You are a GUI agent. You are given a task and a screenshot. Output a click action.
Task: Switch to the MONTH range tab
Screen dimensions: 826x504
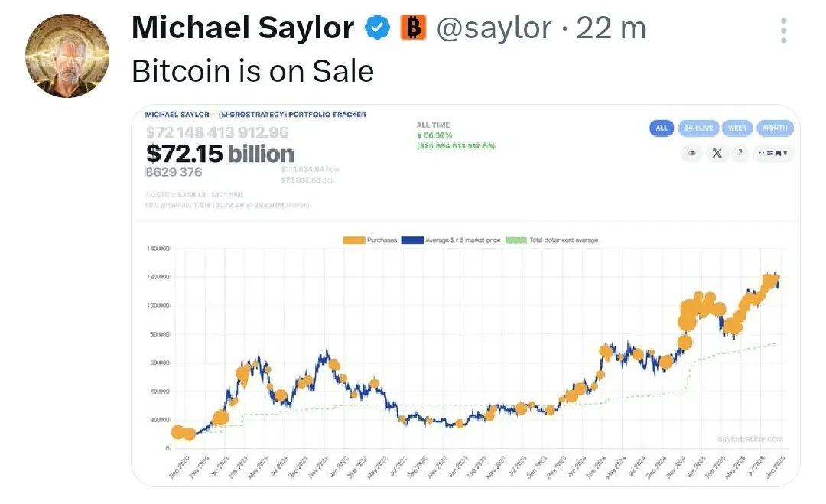tap(775, 128)
